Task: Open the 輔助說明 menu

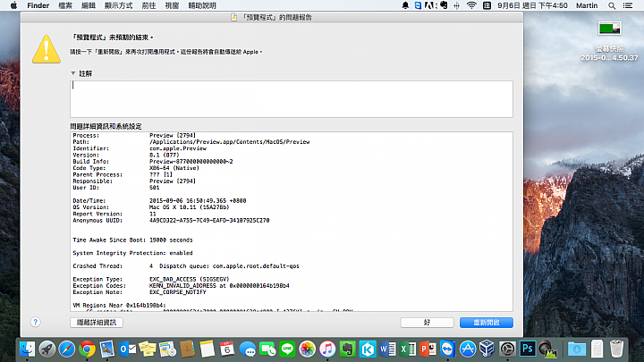Action: [x=202, y=5]
